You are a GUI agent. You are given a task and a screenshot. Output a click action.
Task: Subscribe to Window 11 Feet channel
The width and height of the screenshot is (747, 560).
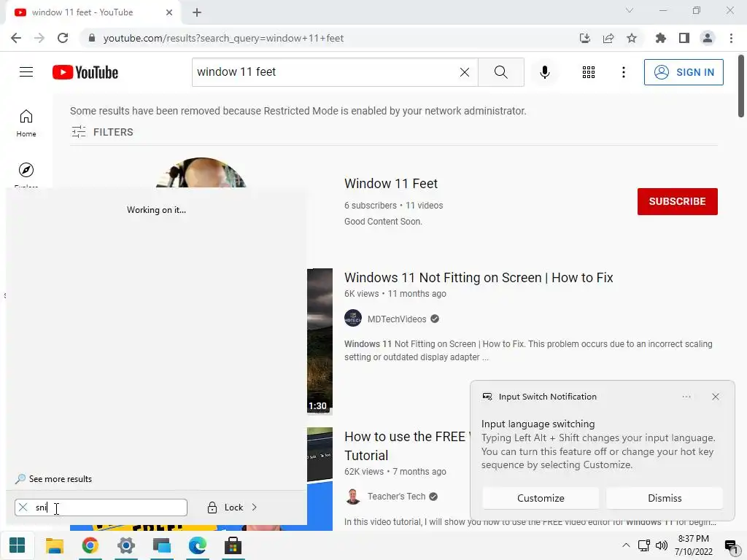tap(677, 201)
